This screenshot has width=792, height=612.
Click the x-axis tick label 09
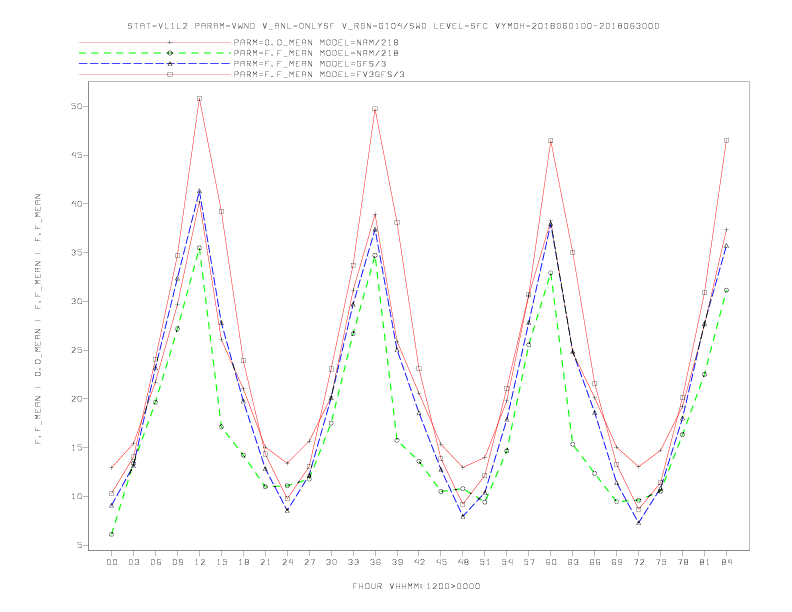(177, 562)
